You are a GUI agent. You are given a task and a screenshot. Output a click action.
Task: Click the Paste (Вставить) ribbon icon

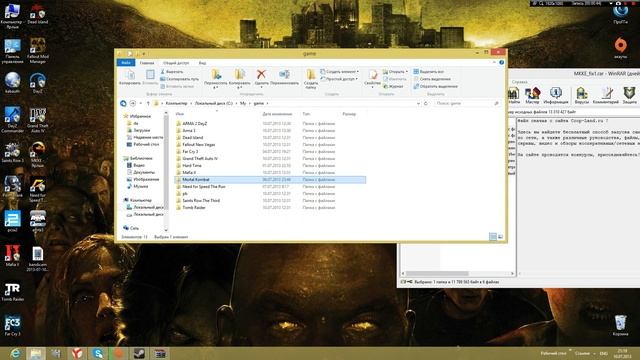point(150,77)
